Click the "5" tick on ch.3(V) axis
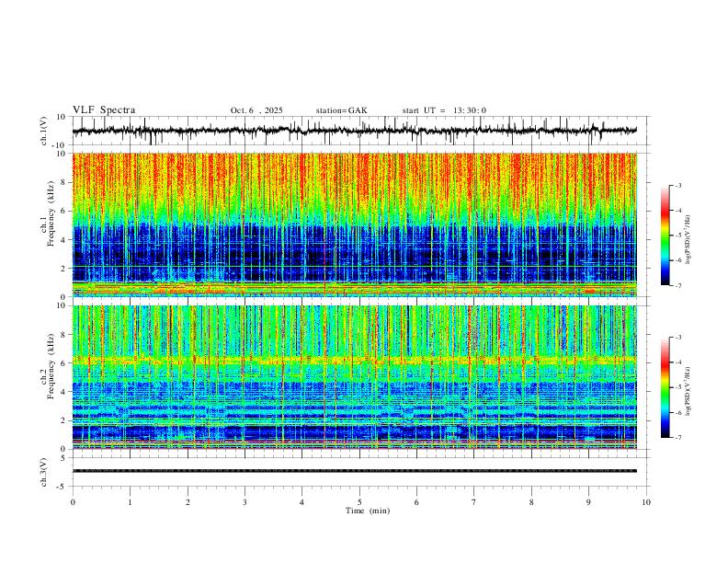The height and width of the screenshot is (563, 728). pyautogui.click(x=64, y=458)
